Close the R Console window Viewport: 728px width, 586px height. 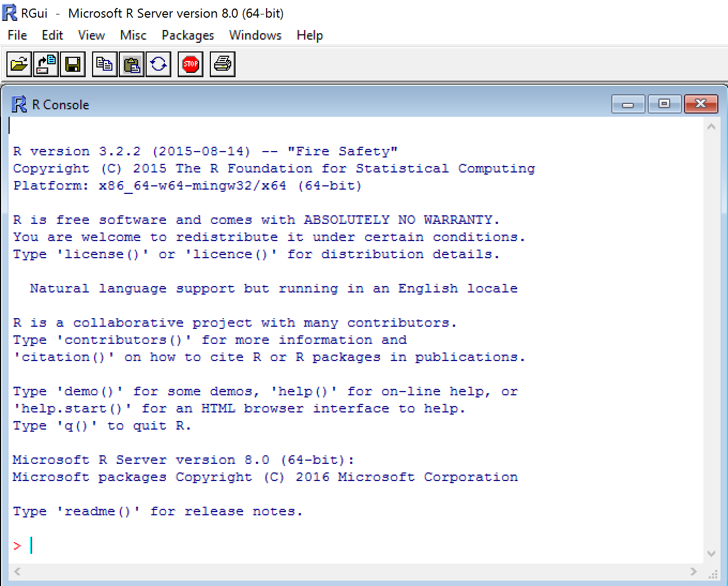coord(701,104)
